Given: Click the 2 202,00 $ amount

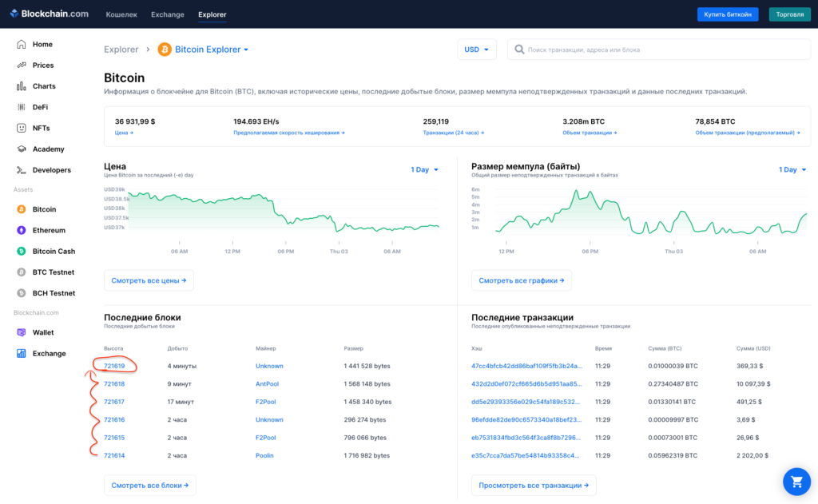Looking at the screenshot, I should click(x=752, y=455).
